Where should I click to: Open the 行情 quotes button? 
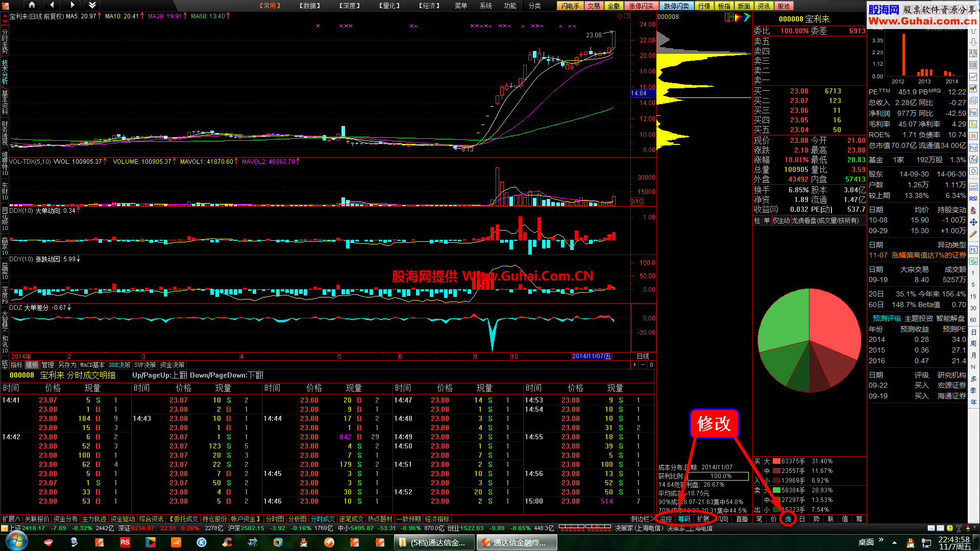tap(704, 6)
